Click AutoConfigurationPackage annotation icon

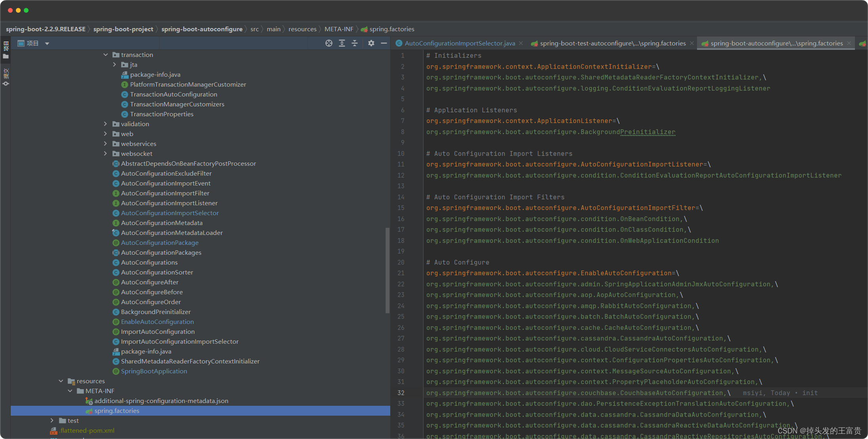click(x=116, y=242)
